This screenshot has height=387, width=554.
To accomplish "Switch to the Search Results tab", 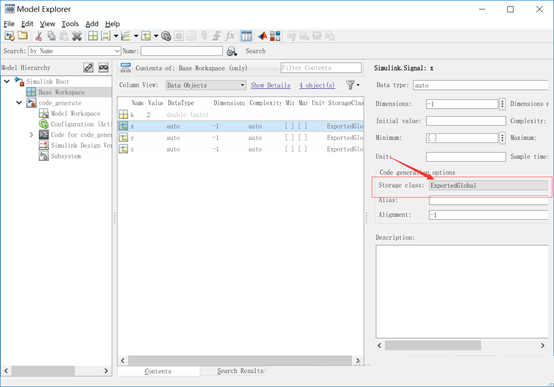I will point(241,371).
